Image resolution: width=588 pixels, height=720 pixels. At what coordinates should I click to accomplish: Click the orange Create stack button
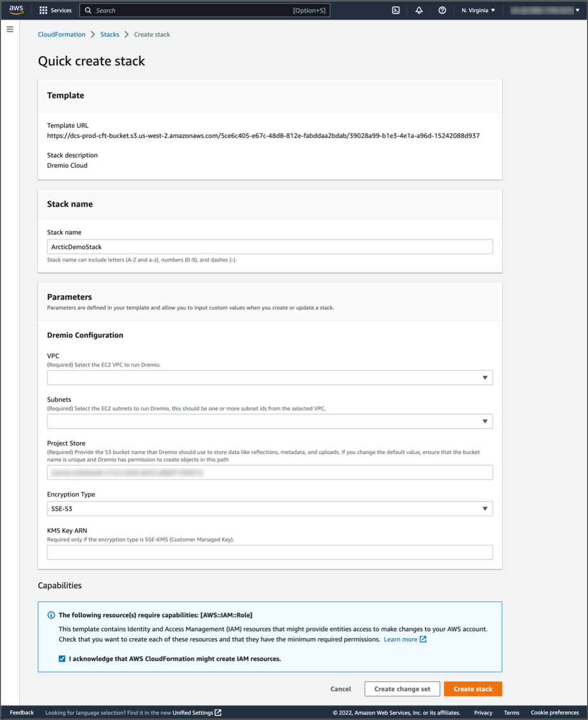point(472,688)
